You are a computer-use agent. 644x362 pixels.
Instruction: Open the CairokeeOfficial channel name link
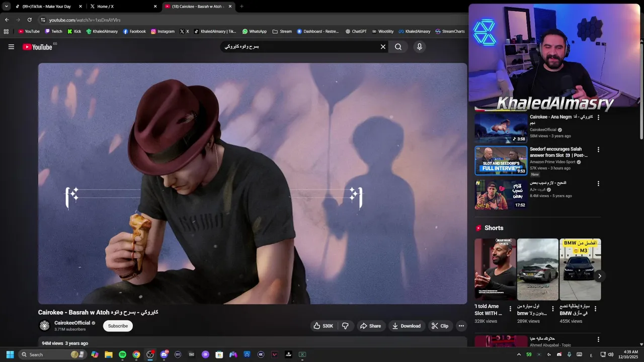[x=72, y=323]
